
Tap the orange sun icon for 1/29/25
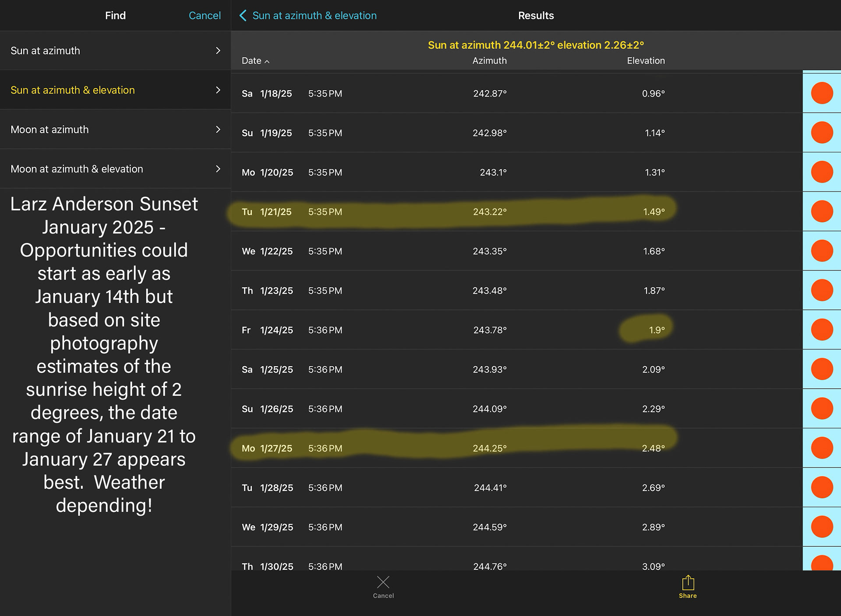click(x=822, y=527)
